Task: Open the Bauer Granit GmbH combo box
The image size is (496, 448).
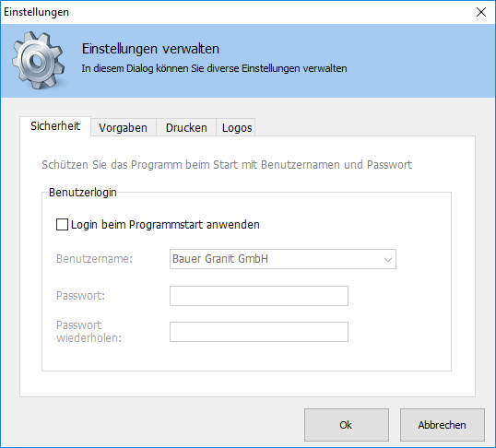Action: tap(283, 259)
